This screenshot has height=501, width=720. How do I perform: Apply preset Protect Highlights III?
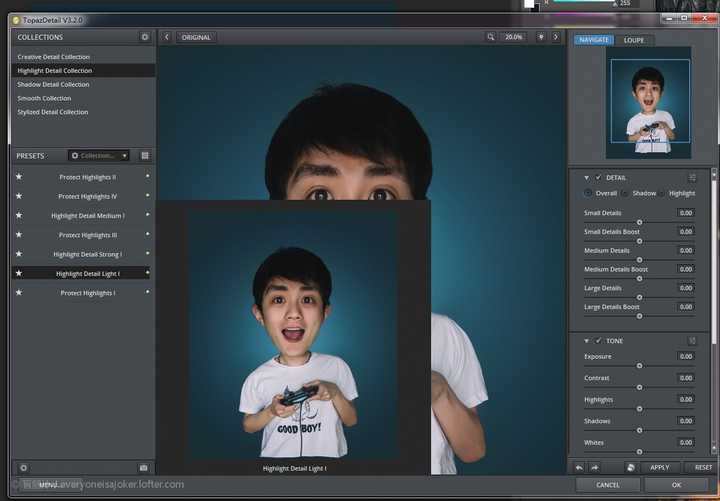87,235
